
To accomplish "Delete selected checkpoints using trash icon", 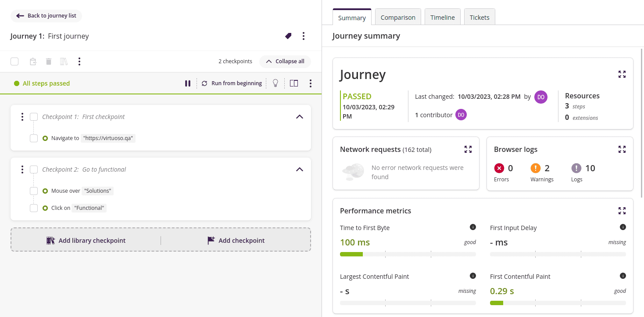I will 48,61.
